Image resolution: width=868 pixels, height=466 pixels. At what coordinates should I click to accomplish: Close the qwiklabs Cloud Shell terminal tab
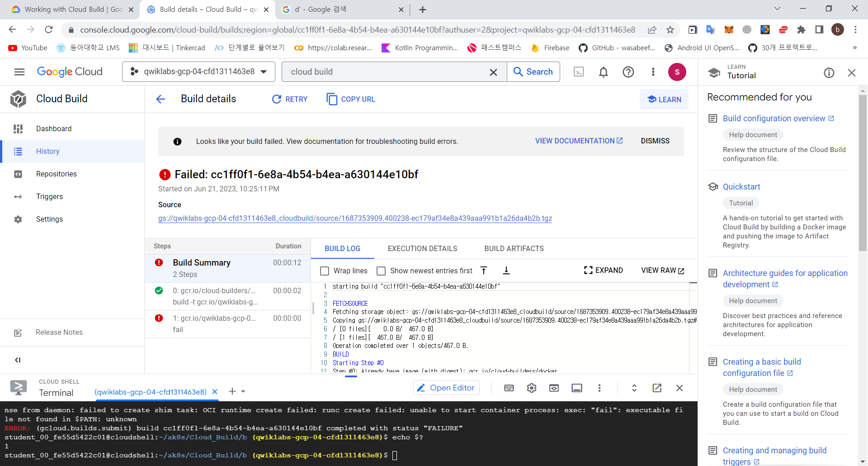pos(215,392)
